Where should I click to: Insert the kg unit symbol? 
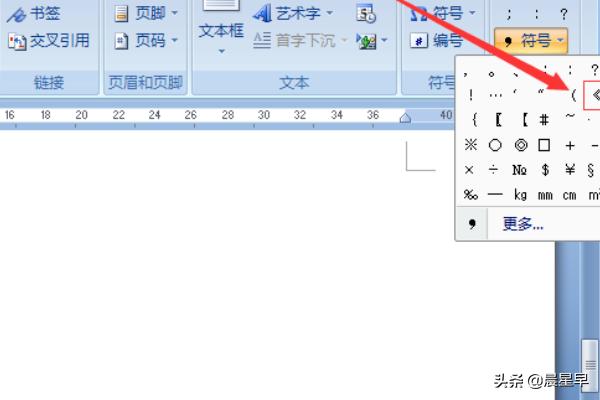520,194
